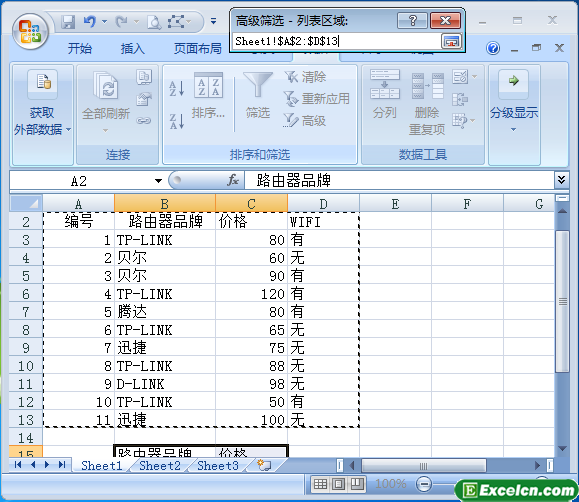This screenshot has height=502, width=579.
Task: Open the undo history dropdown arrow
Action: 105,22
